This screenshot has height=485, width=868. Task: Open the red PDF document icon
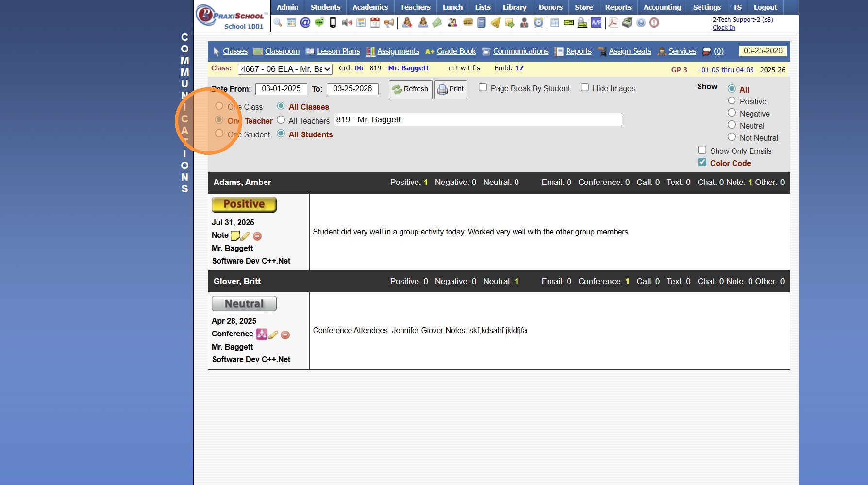[613, 23]
